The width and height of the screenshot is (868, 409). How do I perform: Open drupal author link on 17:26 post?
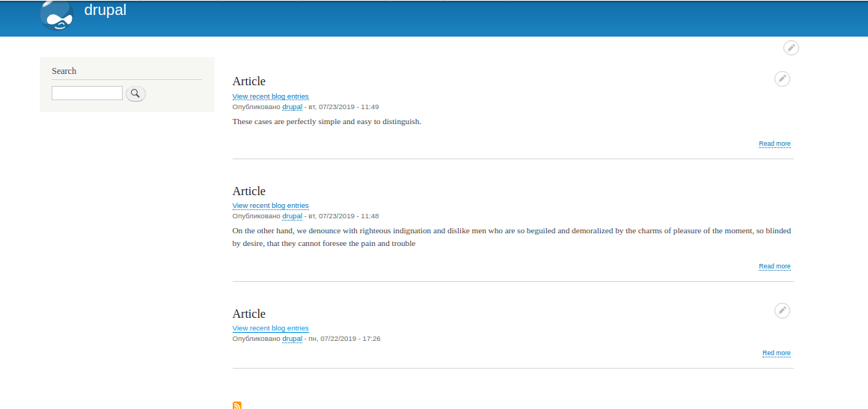[293, 338]
